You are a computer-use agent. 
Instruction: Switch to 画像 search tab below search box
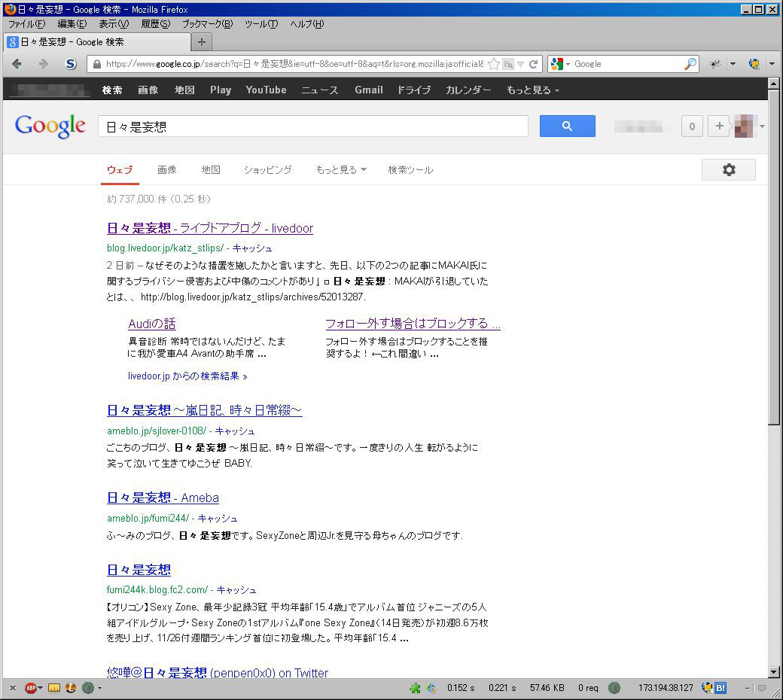(167, 170)
